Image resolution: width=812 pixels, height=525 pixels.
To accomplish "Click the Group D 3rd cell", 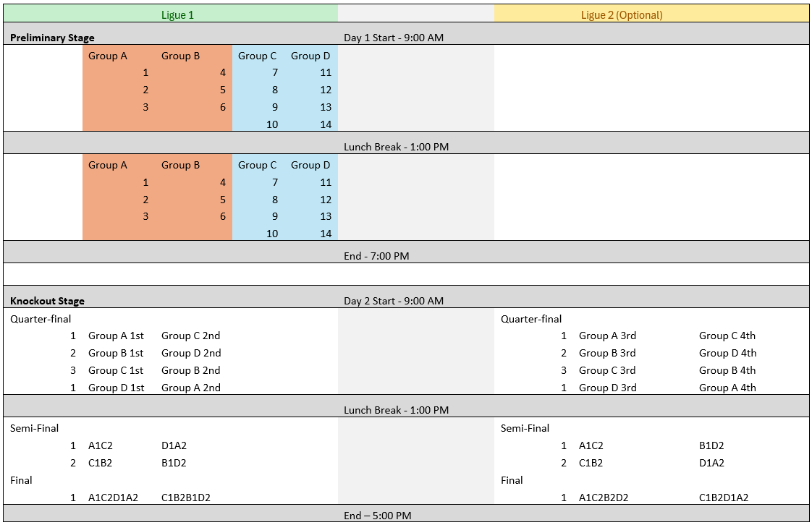I will 607,388.
